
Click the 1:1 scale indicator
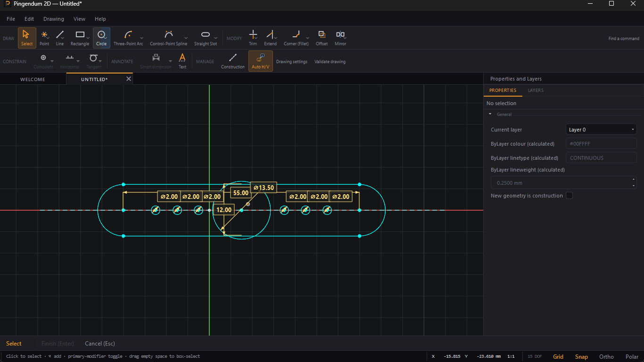pos(511,356)
